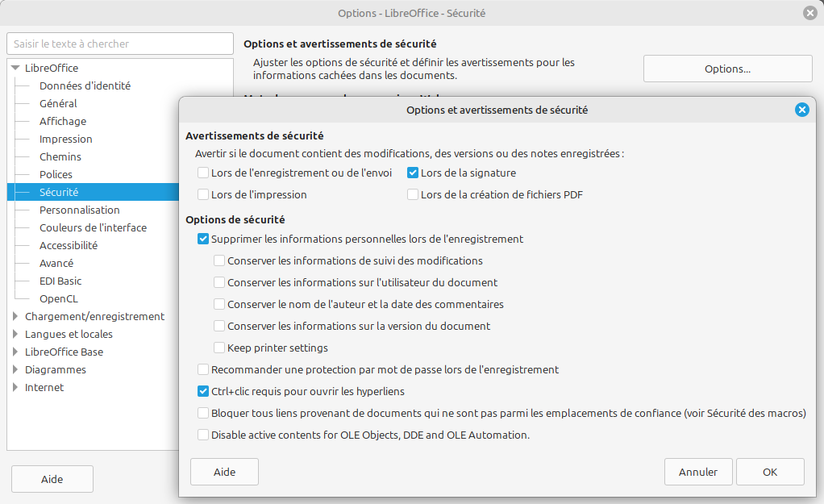Open the Chemins page
Viewport: 824px width, 504px height.
pyautogui.click(x=60, y=157)
